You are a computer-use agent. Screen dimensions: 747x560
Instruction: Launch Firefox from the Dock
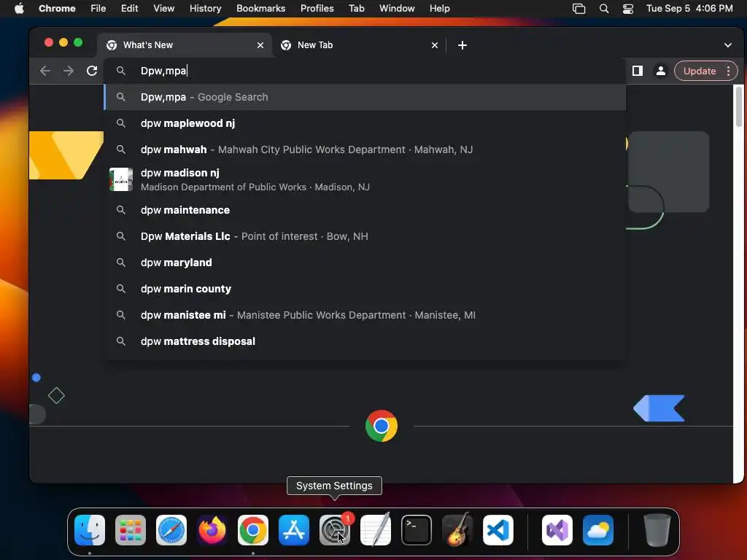click(212, 530)
